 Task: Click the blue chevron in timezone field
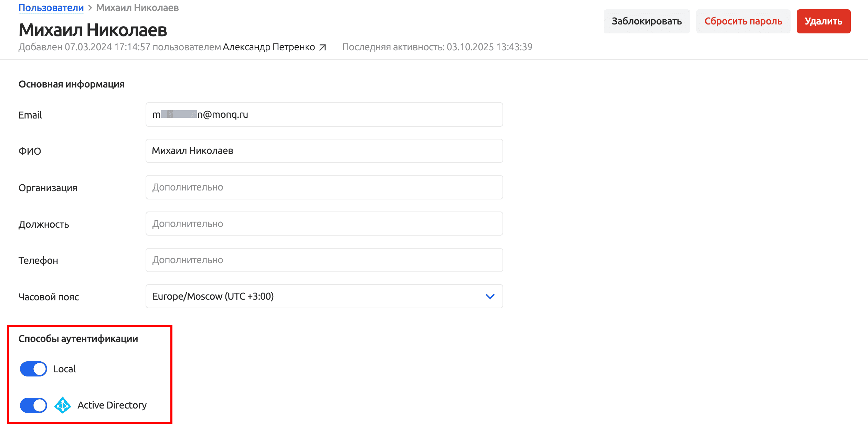click(x=490, y=297)
